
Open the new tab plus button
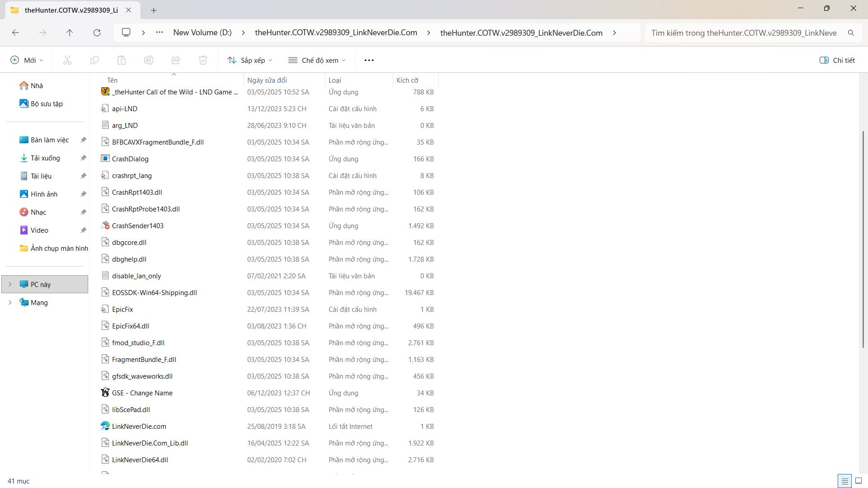[x=154, y=10]
